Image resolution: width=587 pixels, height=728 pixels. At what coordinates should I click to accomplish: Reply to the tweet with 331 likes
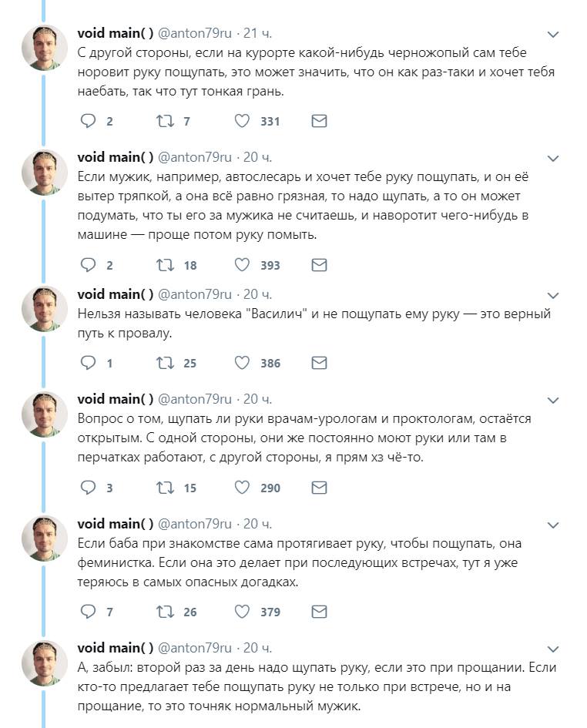[x=89, y=121]
